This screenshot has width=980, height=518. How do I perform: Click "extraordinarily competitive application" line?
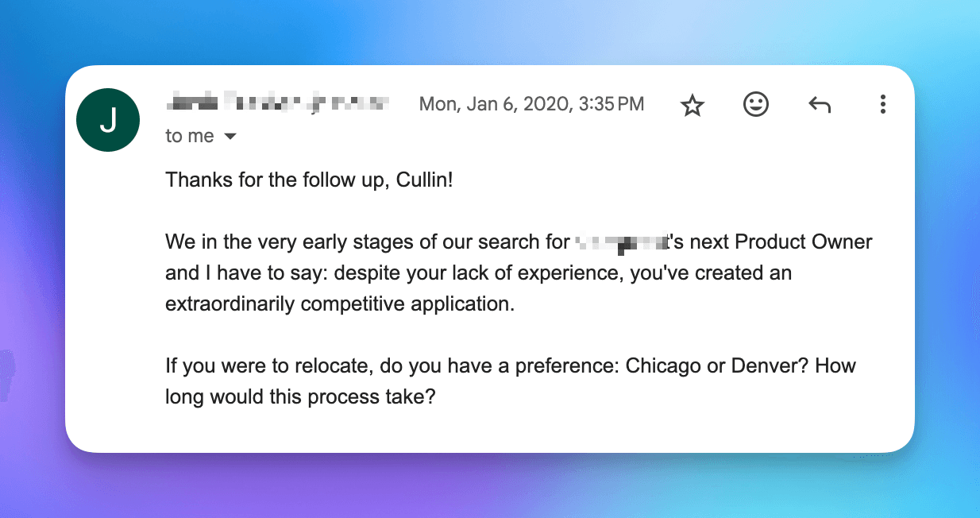[340, 303]
